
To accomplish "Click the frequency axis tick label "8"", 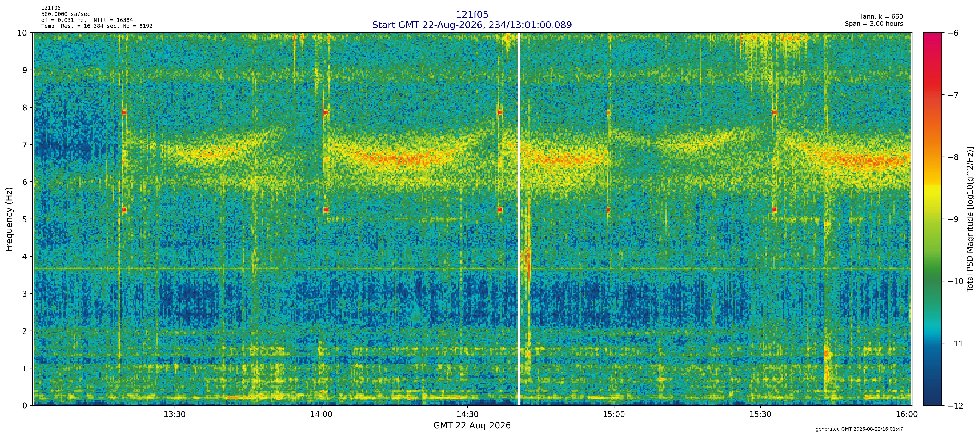I will (x=25, y=107).
